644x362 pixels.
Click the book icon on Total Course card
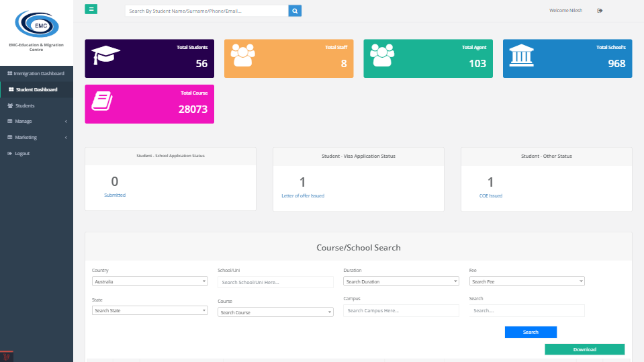[102, 101]
